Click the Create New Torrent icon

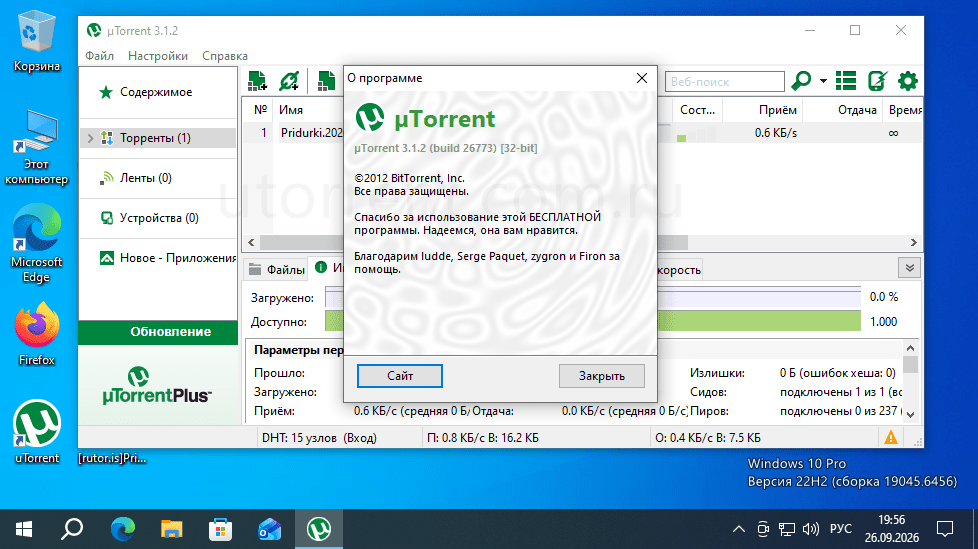tap(326, 81)
